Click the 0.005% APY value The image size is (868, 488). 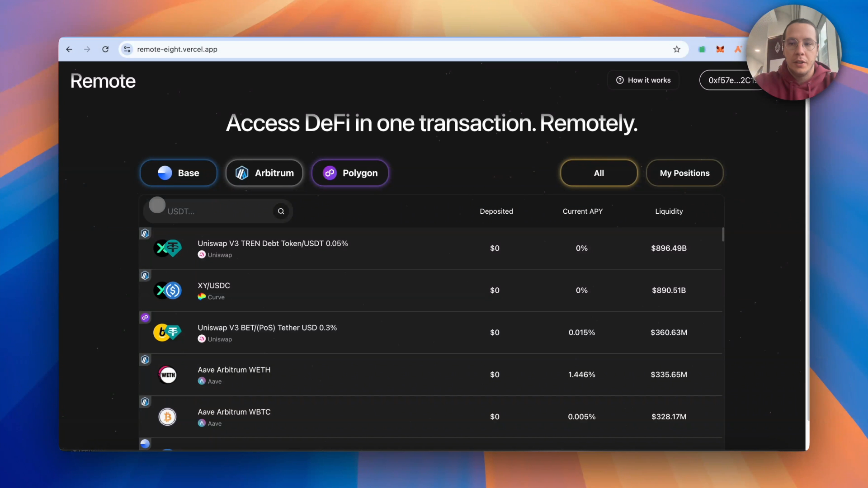coord(582,417)
